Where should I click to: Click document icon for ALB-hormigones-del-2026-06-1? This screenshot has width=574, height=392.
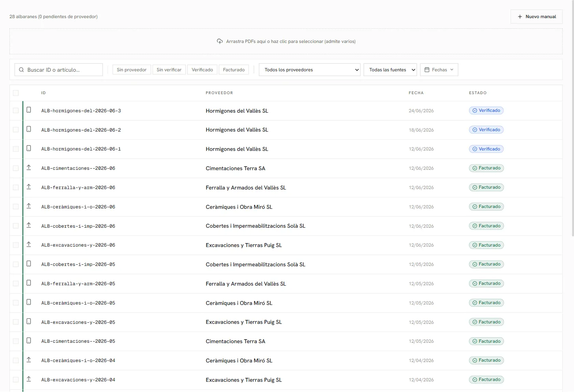(x=29, y=149)
